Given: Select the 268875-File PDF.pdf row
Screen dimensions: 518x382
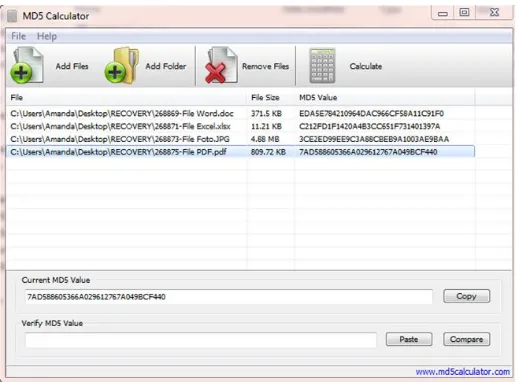Looking at the screenshot, I should (x=240, y=152).
